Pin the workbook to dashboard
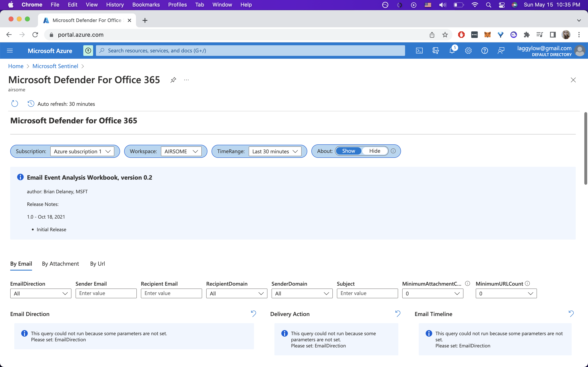The height and width of the screenshot is (367, 588). coord(173,80)
